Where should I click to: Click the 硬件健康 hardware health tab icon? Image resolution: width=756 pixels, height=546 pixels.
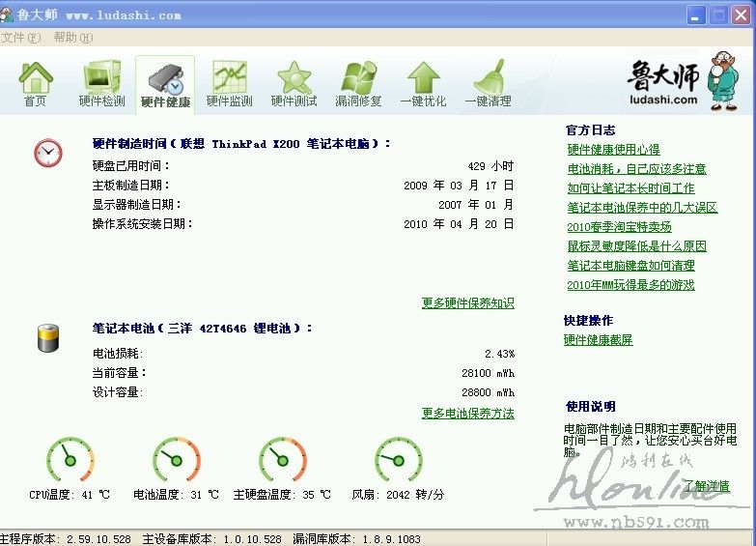[165, 84]
